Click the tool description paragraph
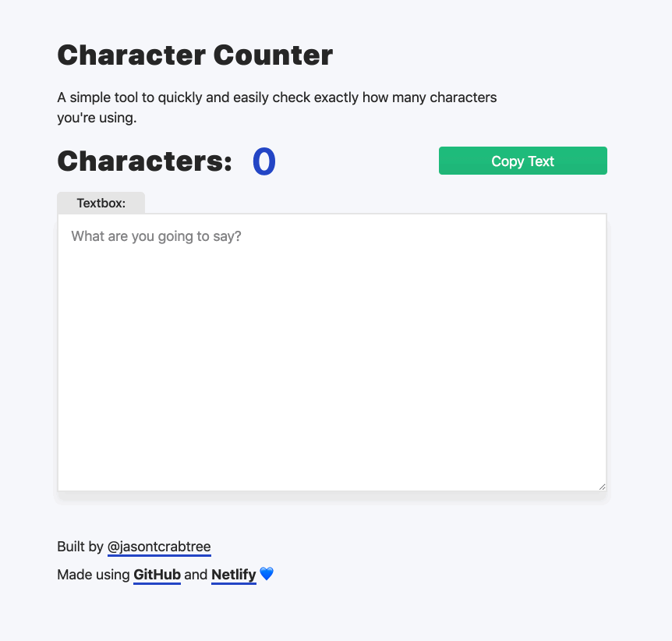The height and width of the screenshot is (641, 672). tap(276, 107)
